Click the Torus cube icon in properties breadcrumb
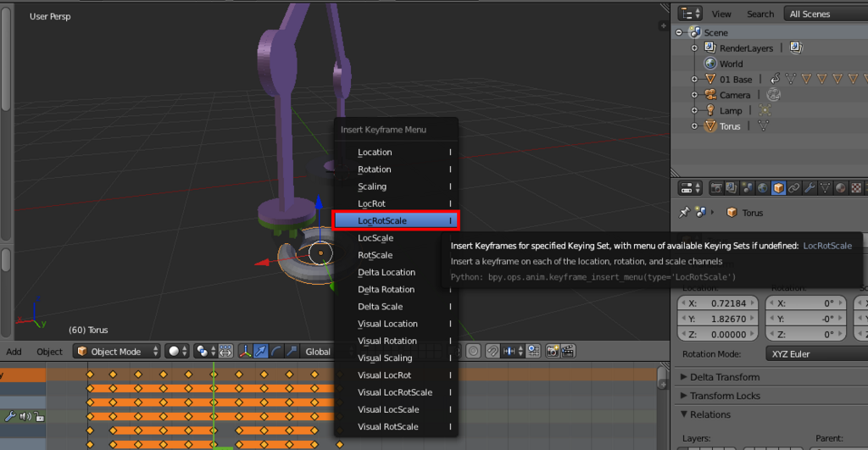The width and height of the screenshot is (868, 450). 732,213
